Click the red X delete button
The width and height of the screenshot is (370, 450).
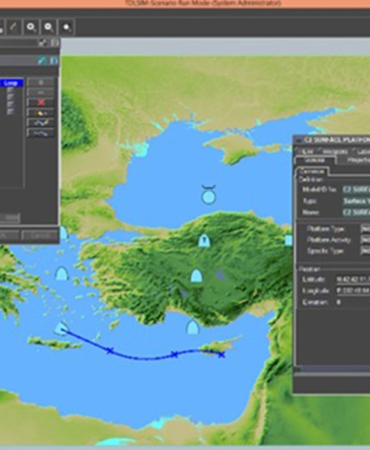41,102
